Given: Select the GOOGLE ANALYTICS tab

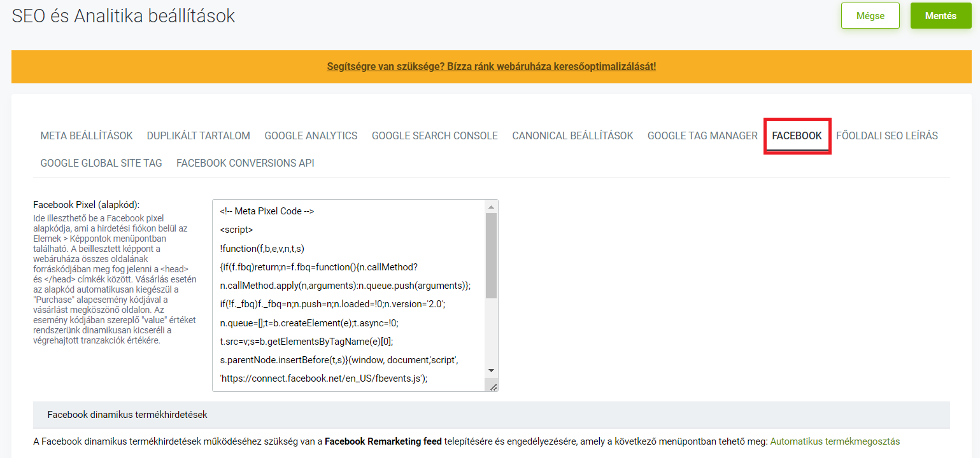Looking at the screenshot, I should pyautogui.click(x=311, y=135).
